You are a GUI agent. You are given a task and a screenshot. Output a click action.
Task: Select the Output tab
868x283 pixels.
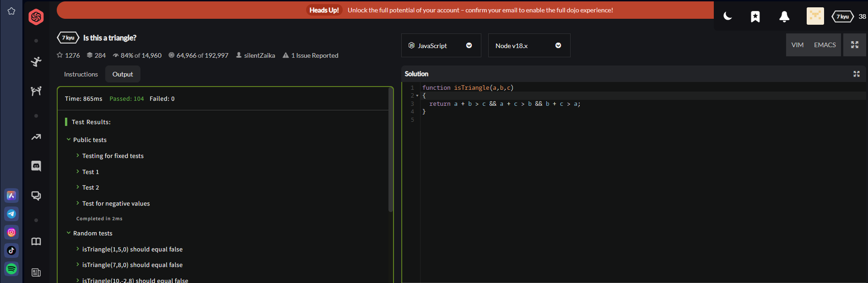coord(123,74)
